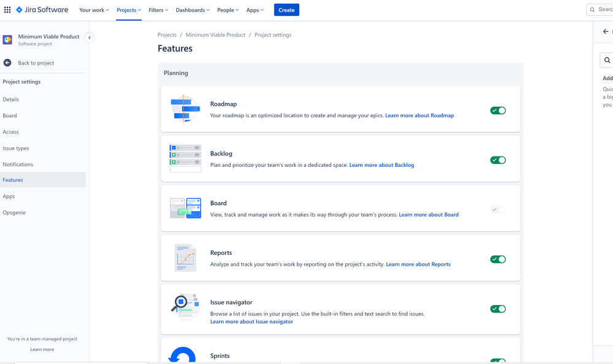Open Learn more about Backlog link
Screen dimensions: 613x364
click(381, 165)
